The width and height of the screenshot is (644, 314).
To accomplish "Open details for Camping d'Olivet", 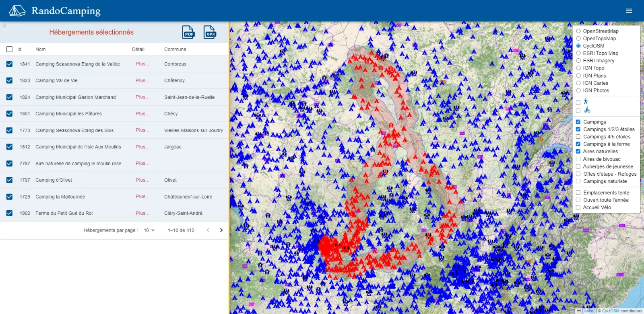I will tap(142, 180).
